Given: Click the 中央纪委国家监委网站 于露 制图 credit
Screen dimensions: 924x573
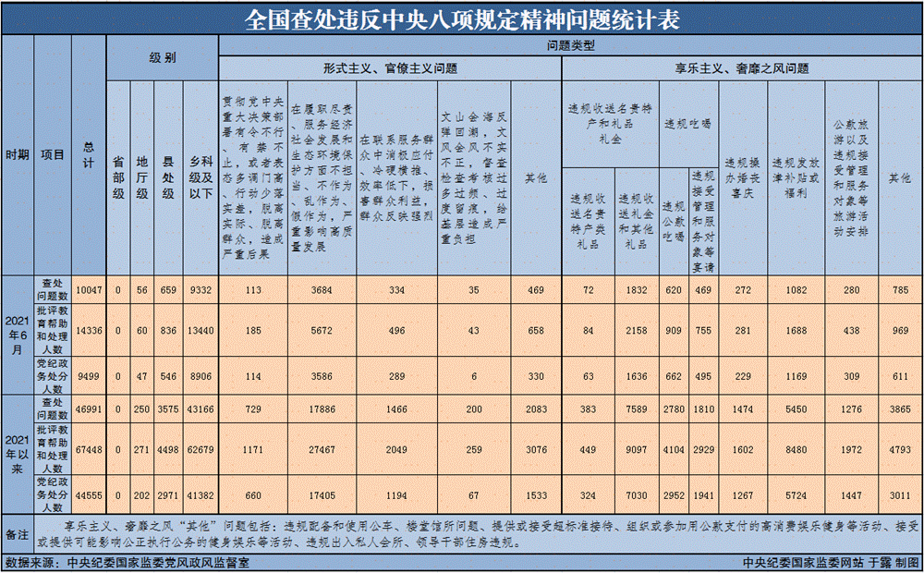Looking at the screenshot, I should tap(831, 563).
